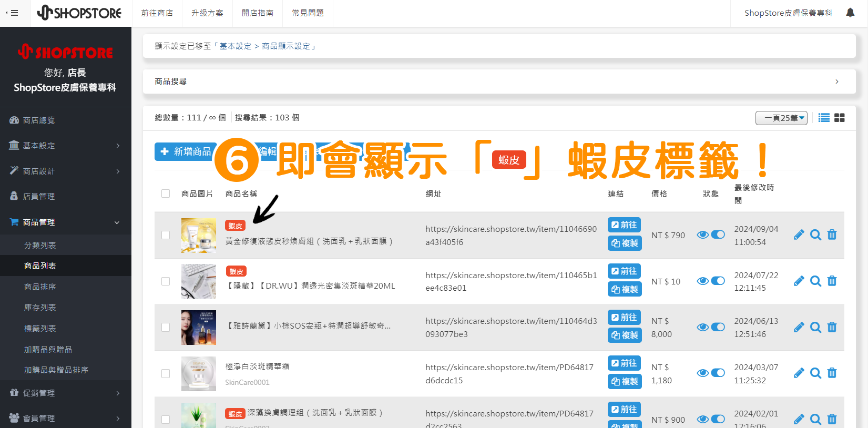Follow the 商品顯示設定 link
The height and width of the screenshot is (428, 868).
click(286, 46)
